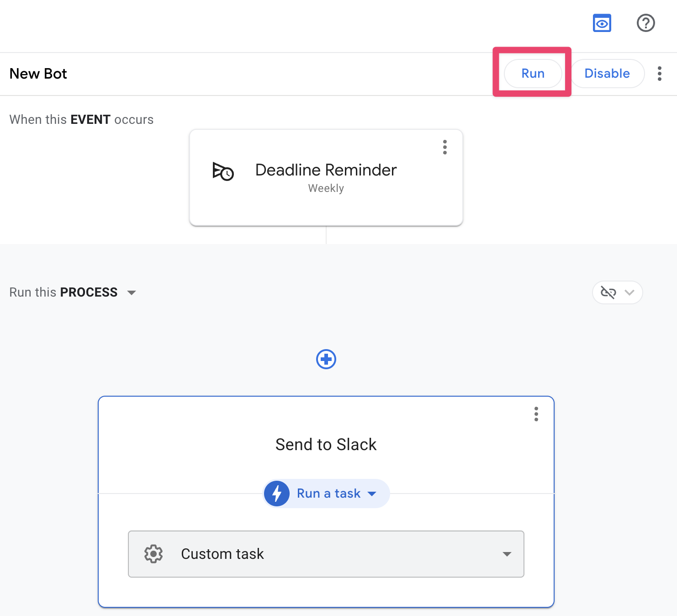Open Deadline Reminder's three-dot menu

pyautogui.click(x=444, y=147)
